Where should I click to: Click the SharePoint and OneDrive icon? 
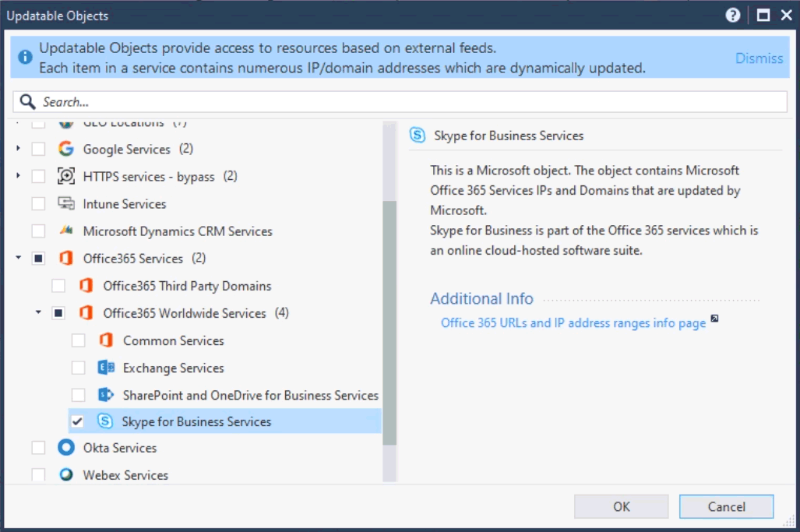(106, 394)
